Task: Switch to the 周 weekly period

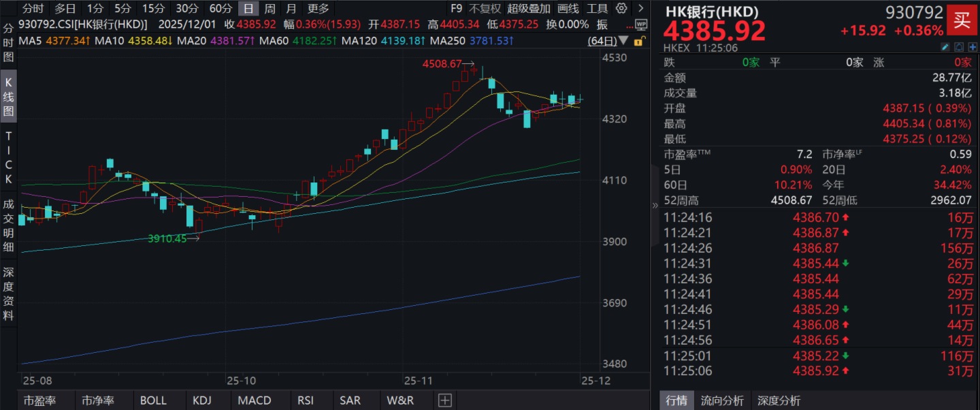Action: click(270, 9)
